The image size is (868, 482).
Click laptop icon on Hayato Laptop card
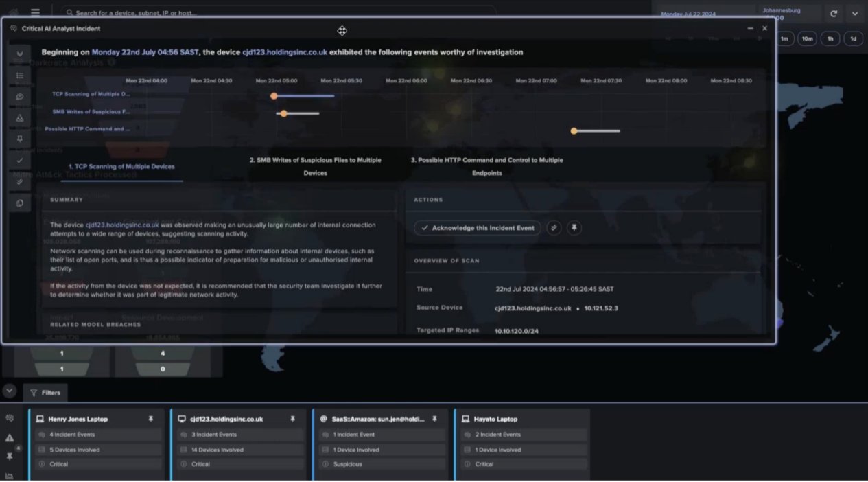466,419
